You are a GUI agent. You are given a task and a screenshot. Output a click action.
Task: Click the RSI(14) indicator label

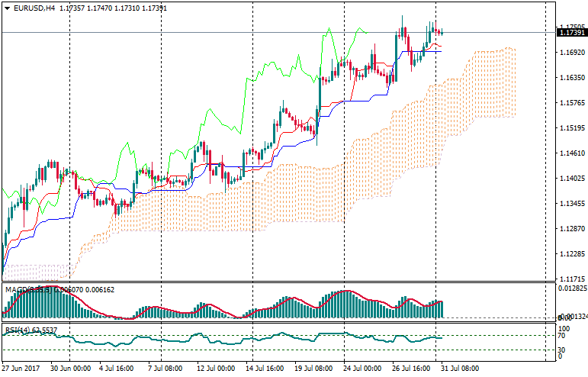(17, 330)
